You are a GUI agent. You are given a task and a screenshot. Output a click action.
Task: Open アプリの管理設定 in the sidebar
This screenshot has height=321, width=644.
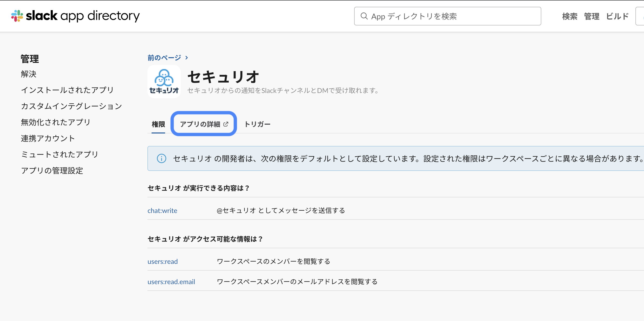52,171
